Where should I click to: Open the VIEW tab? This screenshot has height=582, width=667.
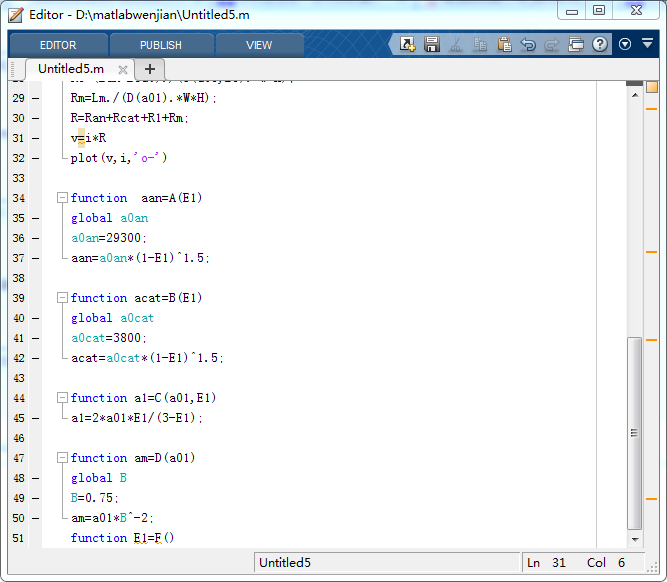(259, 45)
